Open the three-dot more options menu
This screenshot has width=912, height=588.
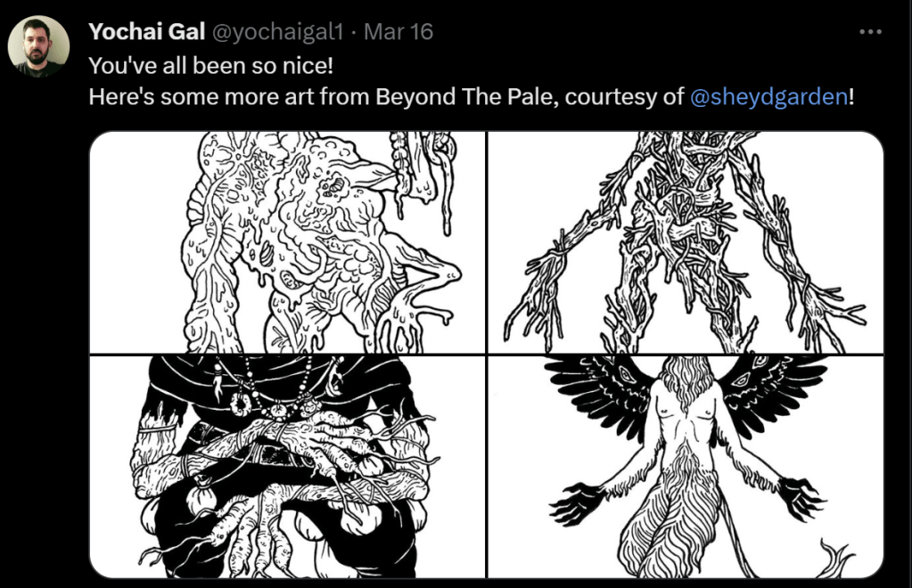(x=871, y=32)
